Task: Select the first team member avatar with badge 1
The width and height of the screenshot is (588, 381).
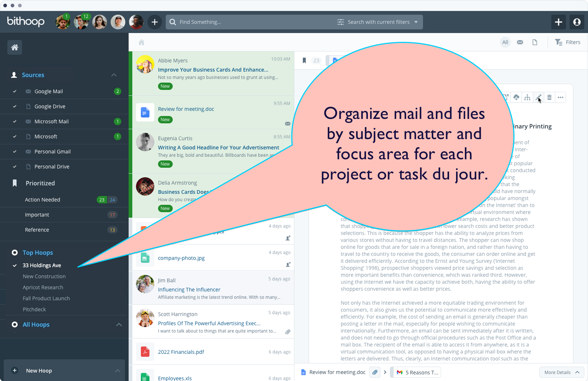Action: [63, 22]
